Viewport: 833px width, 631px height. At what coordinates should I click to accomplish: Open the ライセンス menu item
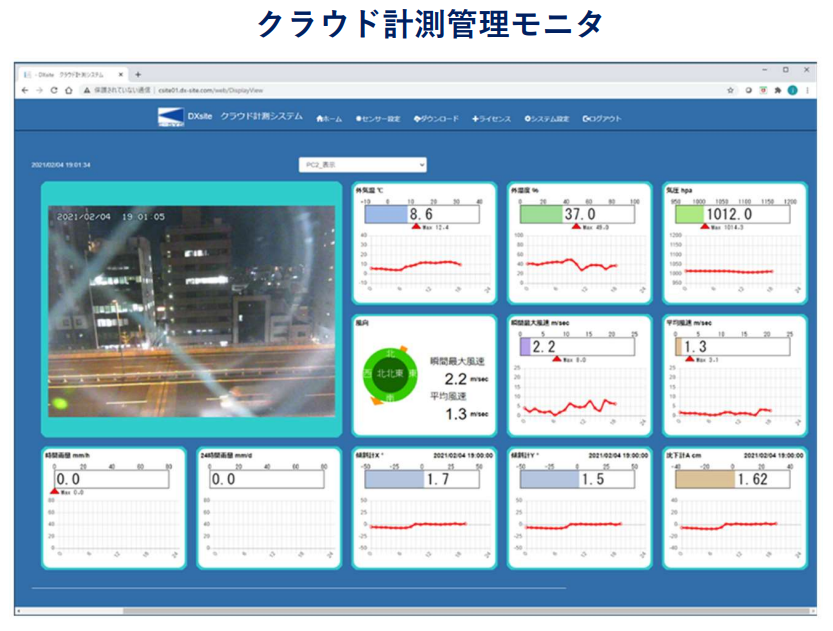491,119
